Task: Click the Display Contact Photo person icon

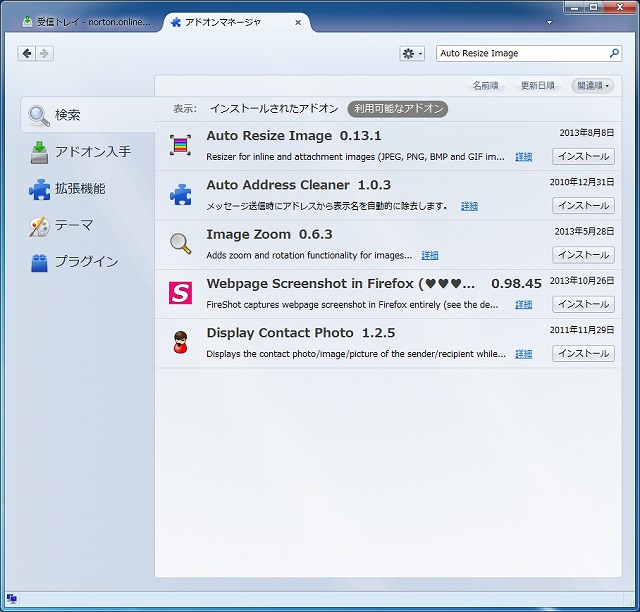Action: (x=180, y=342)
